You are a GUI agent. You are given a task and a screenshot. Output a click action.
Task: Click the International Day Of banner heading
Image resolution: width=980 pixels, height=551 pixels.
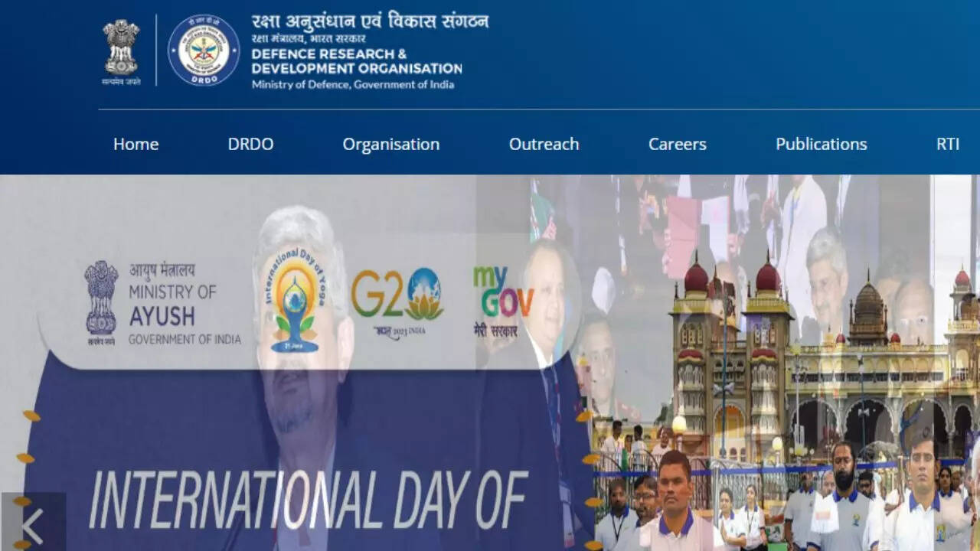pos(309,499)
